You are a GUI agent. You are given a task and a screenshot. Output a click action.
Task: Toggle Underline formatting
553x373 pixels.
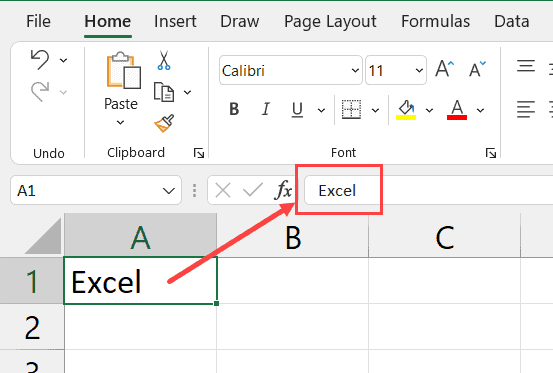(297, 109)
